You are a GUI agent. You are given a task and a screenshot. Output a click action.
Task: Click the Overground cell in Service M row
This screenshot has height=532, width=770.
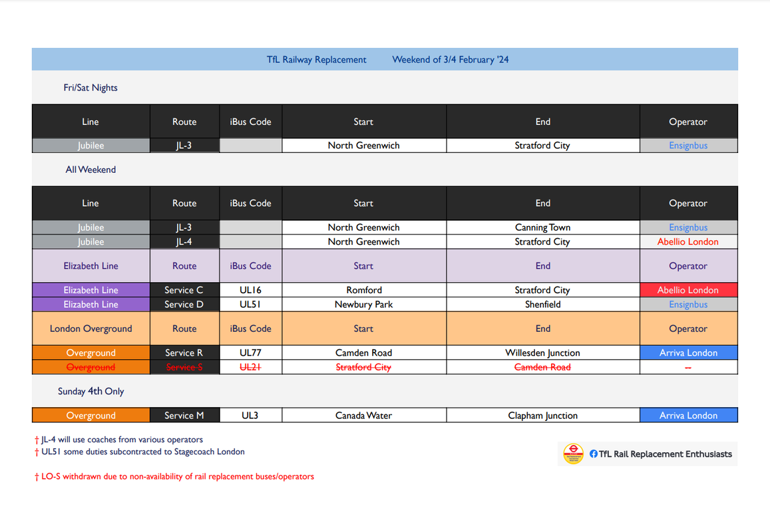[91, 415]
